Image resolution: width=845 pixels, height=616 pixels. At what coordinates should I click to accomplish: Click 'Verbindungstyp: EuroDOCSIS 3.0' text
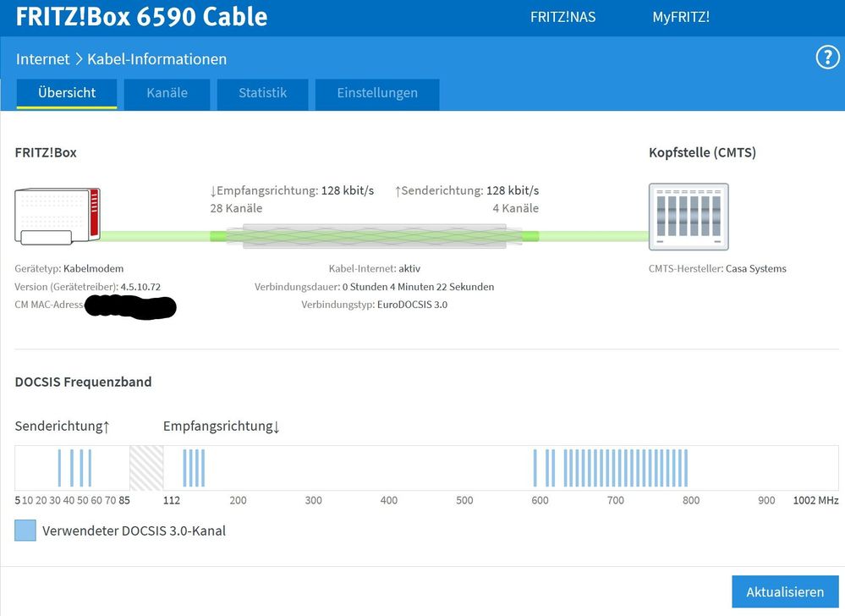coord(374,305)
